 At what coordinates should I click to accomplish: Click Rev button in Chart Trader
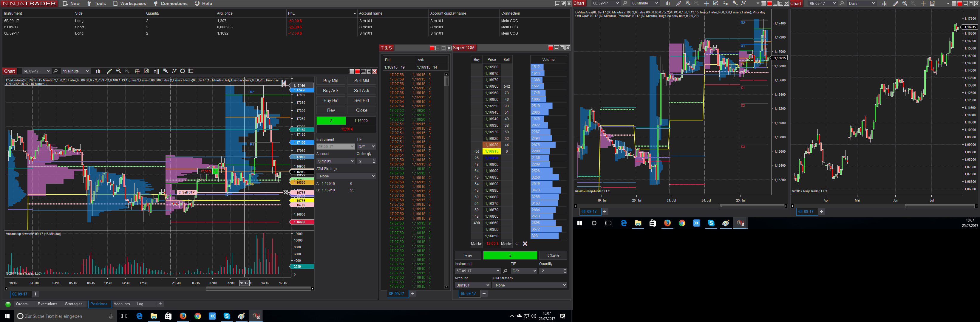pyautogui.click(x=331, y=111)
